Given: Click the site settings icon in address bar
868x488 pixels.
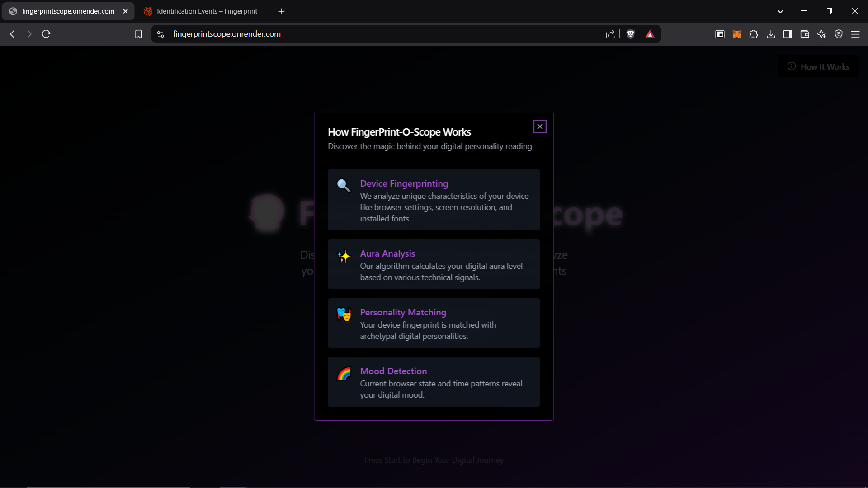Looking at the screenshot, I should pos(160,34).
